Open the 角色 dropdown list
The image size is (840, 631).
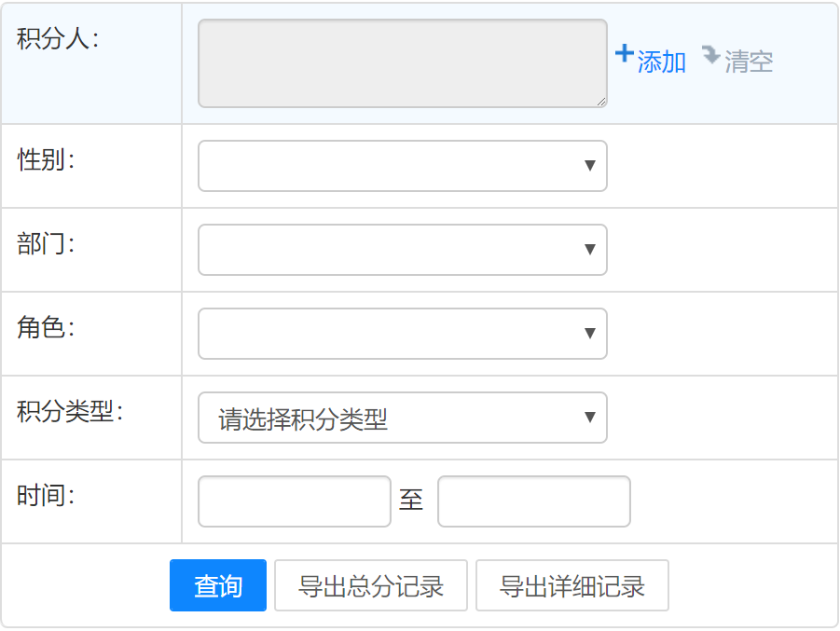click(x=402, y=334)
